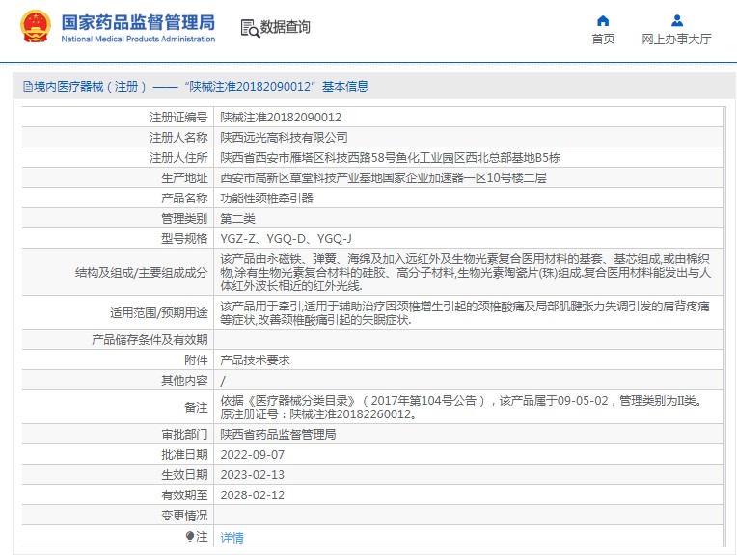Select model value YGZ-Z、YGQ-D、YGQ-J
Viewport: 737px width, 560px height.
(286, 239)
